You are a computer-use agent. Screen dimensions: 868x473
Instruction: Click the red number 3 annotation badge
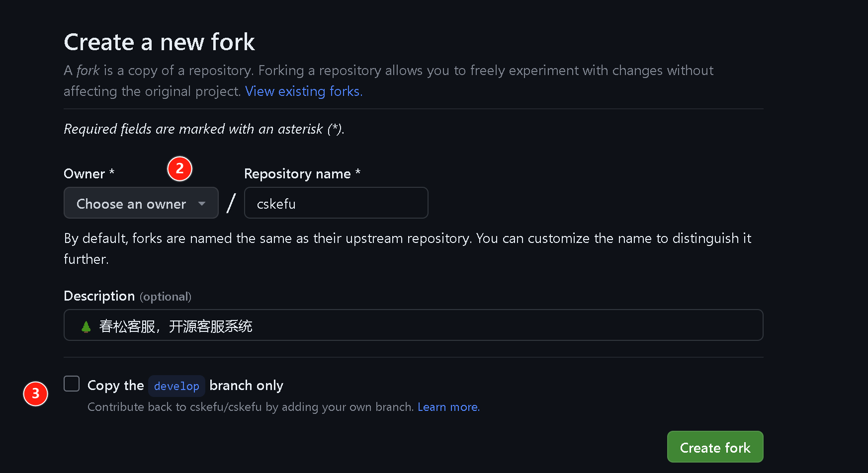point(35,394)
